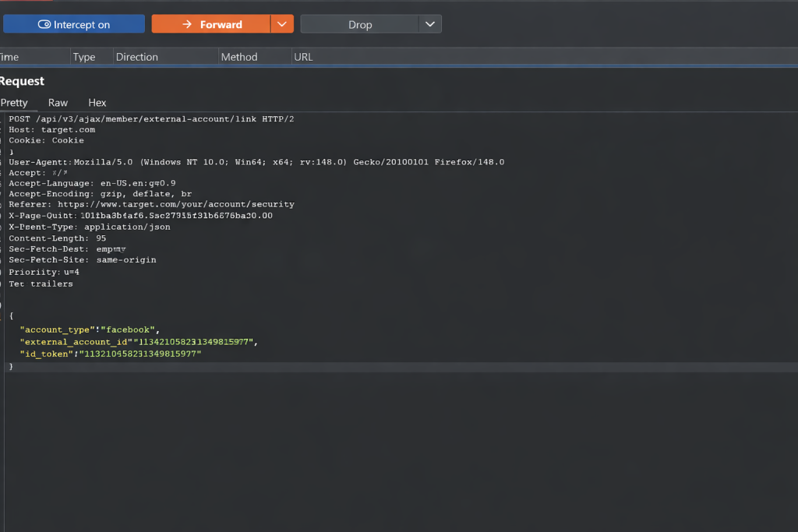Screen dimensions: 798x532
Task: Click the Cookie header line
Action: click(46, 140)
